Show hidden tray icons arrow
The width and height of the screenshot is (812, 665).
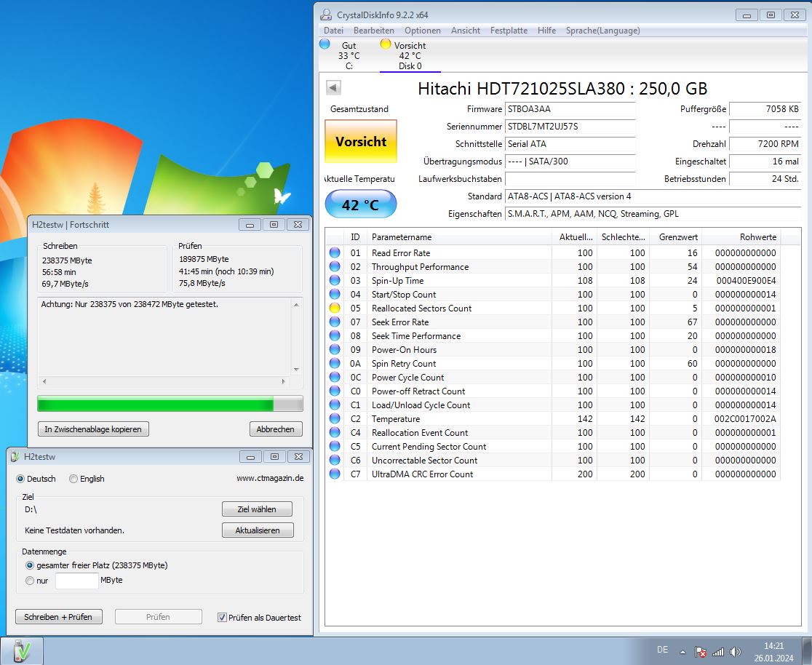pos(682,652)
